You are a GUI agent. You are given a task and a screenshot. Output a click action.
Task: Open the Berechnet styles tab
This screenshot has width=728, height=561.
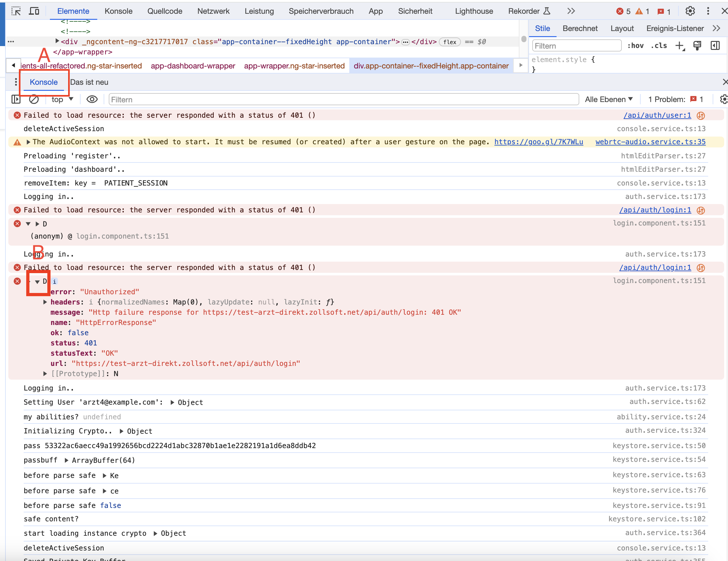(x=580, y=28)
